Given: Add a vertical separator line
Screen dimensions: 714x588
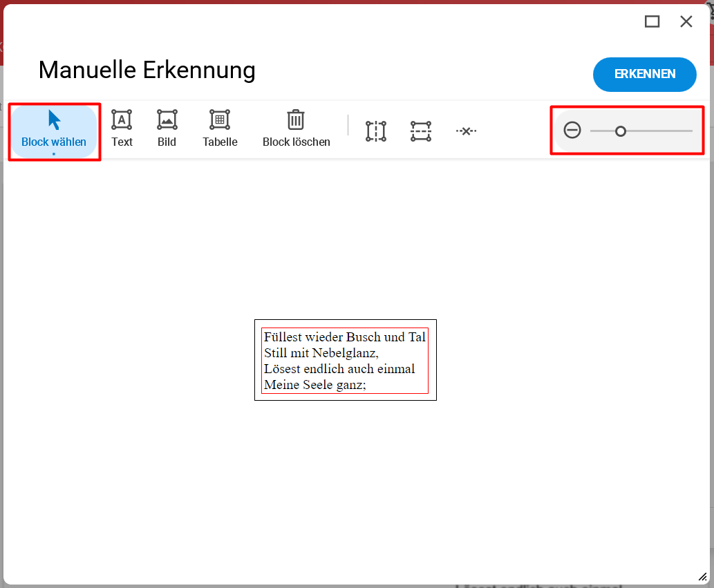Looking at the screenshot, I should 376,131.
